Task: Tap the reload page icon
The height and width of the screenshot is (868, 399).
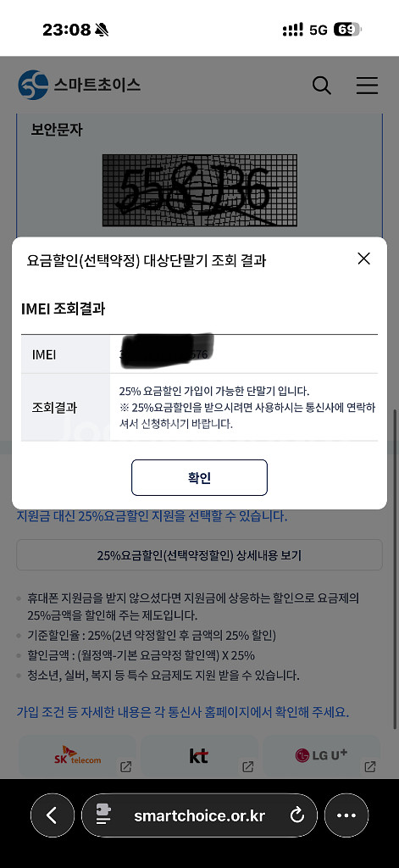Action: 297,815
